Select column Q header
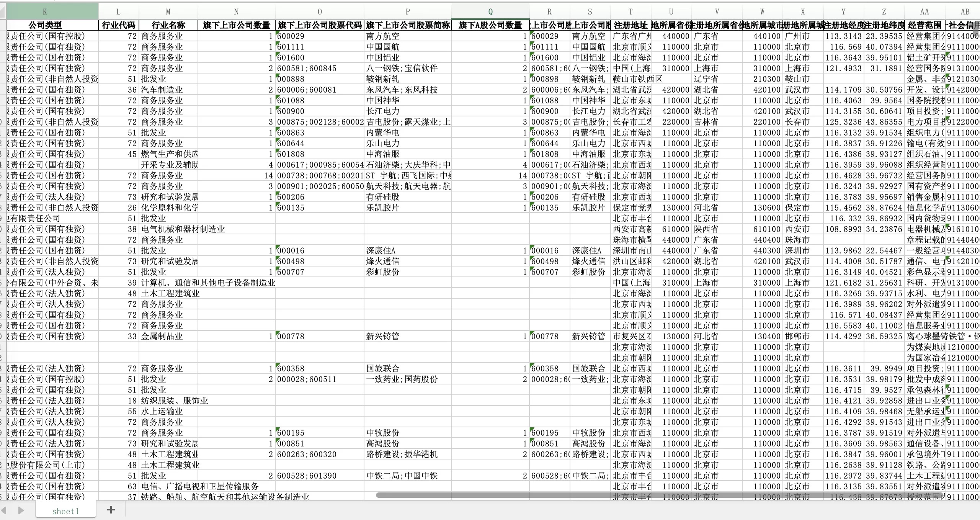The image size is (980, 520). [490, 11]
